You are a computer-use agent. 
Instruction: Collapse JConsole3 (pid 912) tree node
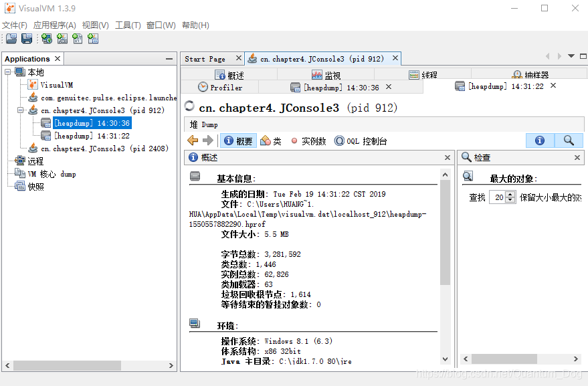pos(21,110)
